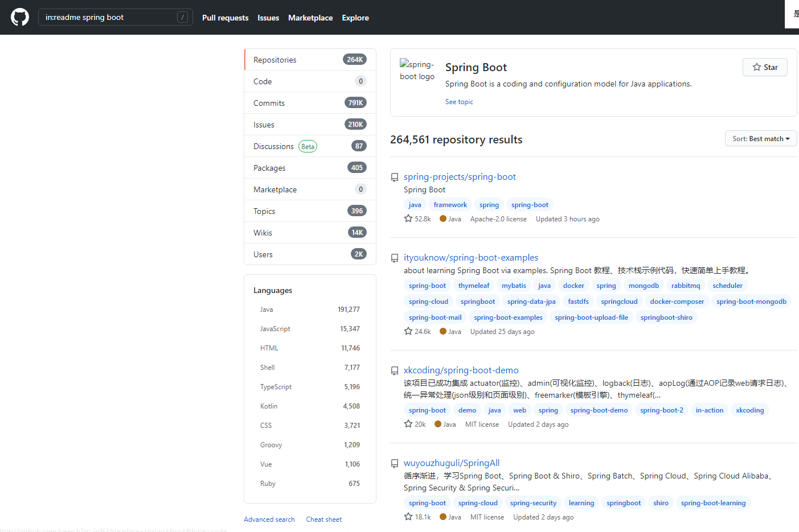Click the spring-boot-mongodb topic tag
The height and width of the screenshot is (532, 799).
coord(751,302)
